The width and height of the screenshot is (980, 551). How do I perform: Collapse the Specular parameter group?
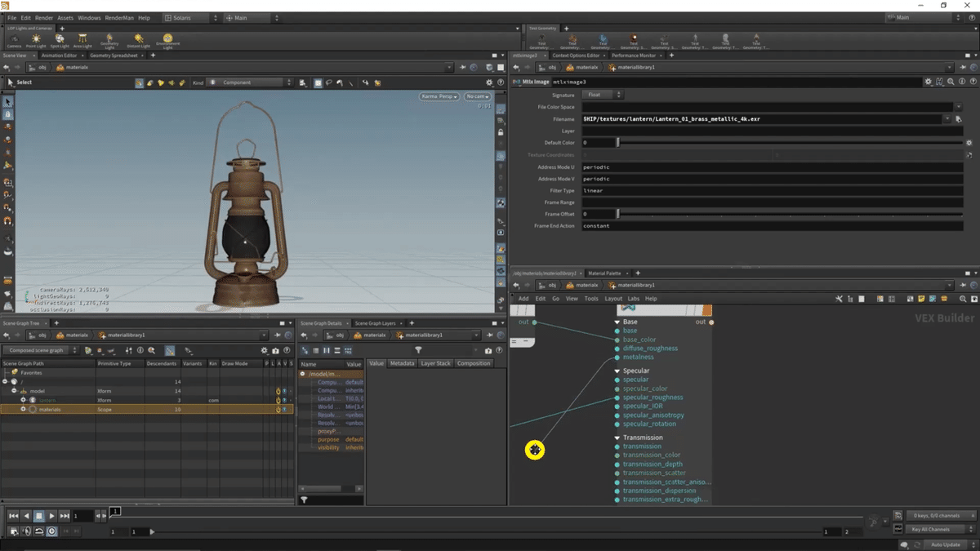(617, 371)
